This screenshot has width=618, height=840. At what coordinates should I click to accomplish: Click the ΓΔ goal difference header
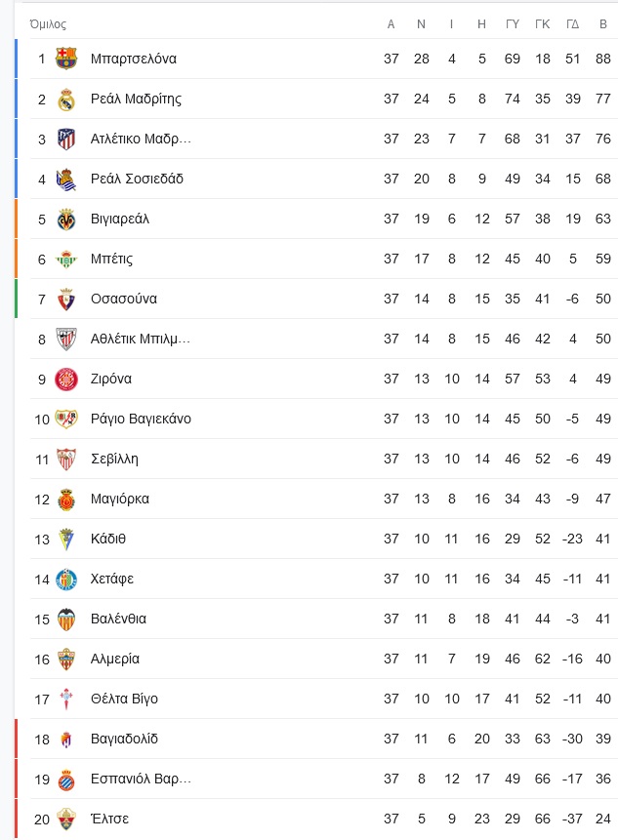tap(573, 24)
